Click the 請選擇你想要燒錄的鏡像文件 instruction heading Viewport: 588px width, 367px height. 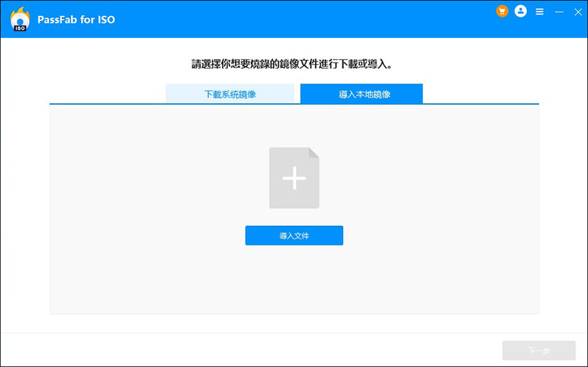pyautogui.click(x=292, y=64)
